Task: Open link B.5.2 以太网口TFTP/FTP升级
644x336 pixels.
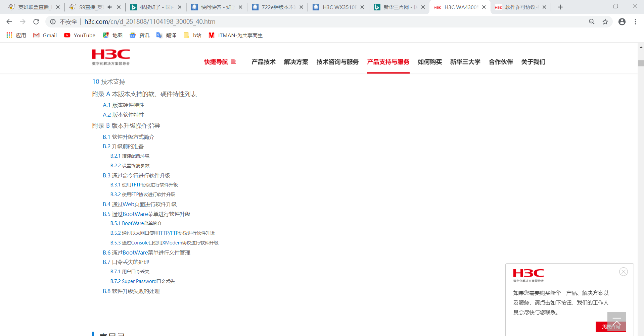Action: [x=163, y=233]
